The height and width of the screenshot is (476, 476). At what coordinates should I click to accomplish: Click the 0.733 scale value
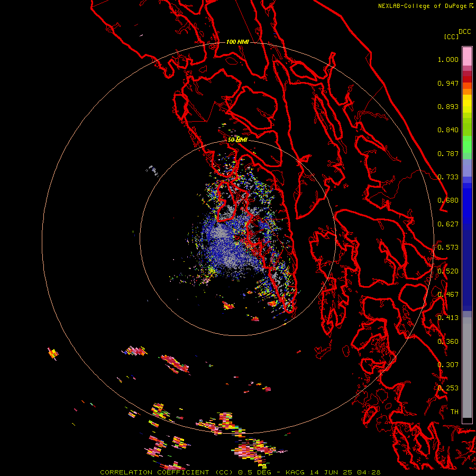click(x=448, y=177)
